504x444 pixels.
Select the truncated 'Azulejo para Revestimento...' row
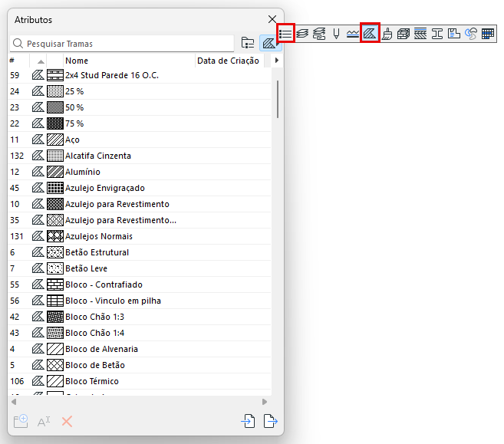(x=140, y=220)
